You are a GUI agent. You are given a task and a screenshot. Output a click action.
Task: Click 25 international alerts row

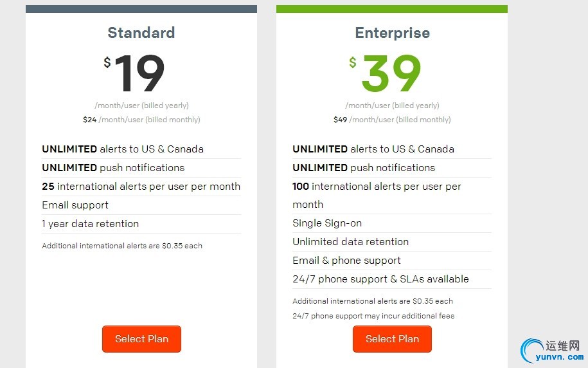point(141,187)
